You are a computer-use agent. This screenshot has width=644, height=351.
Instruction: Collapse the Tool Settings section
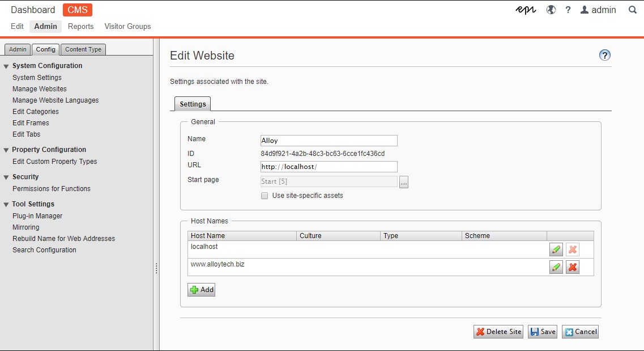click(6, 205)
